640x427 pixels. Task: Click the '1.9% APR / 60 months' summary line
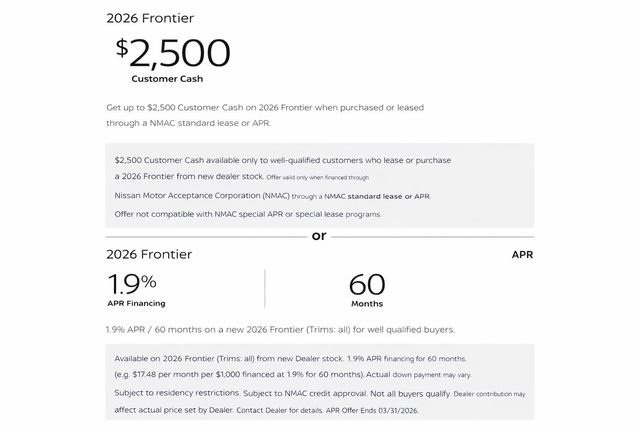280,329
